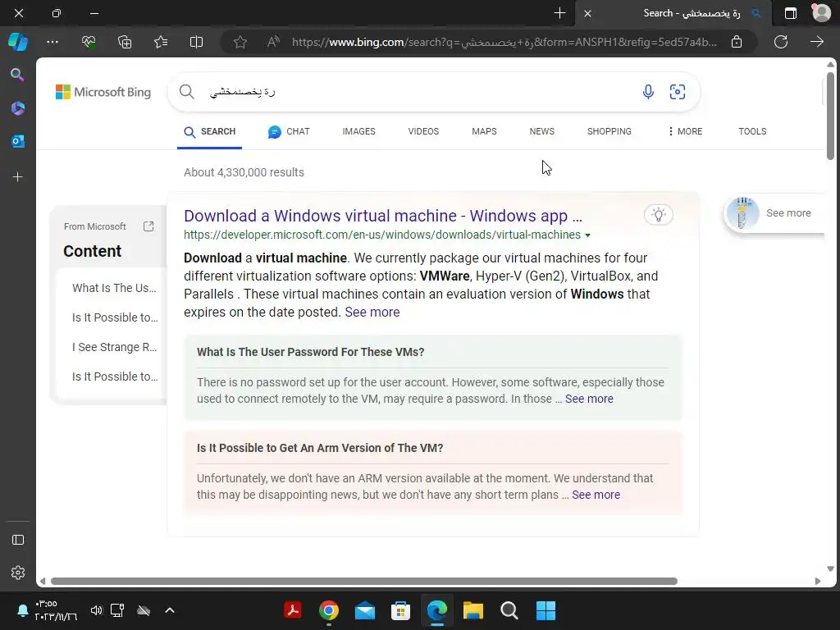Open the tab actions menu icon
Viewport: 840px width, 630px height.
pyautogui.click(x=790, y=13)
